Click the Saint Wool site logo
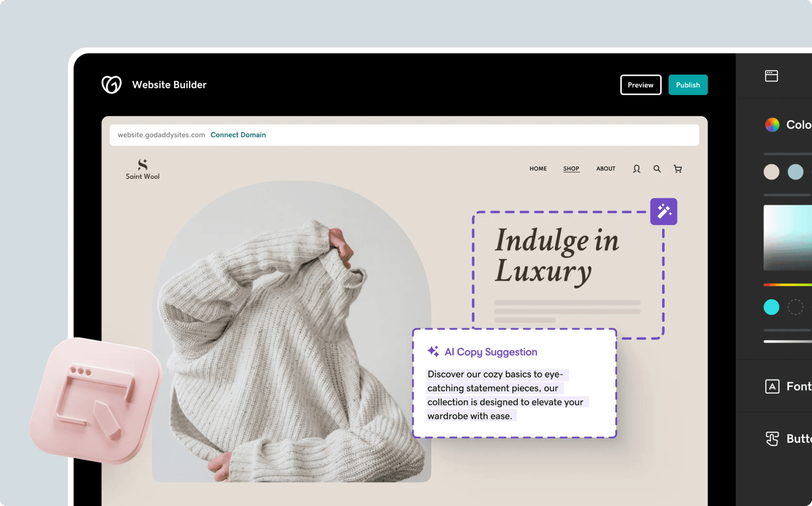 (142, 168)
